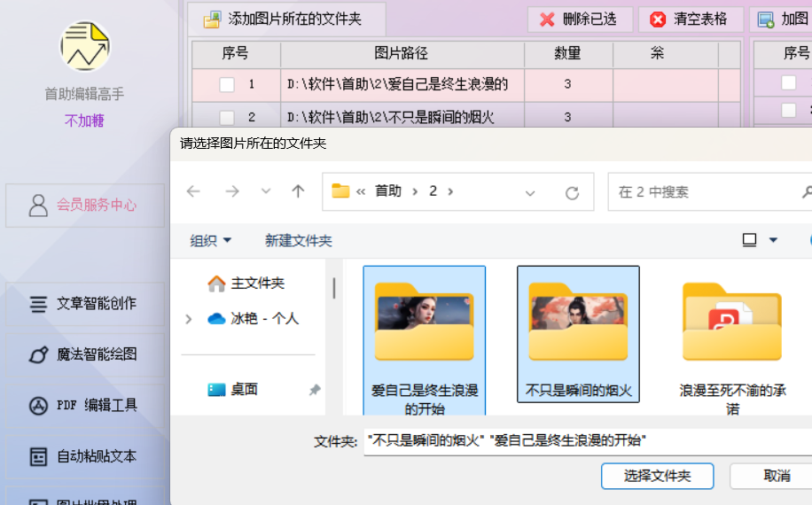The image size is (812, 505).
Task: Check the first checkbox in right table
Action: click(788, 83)
